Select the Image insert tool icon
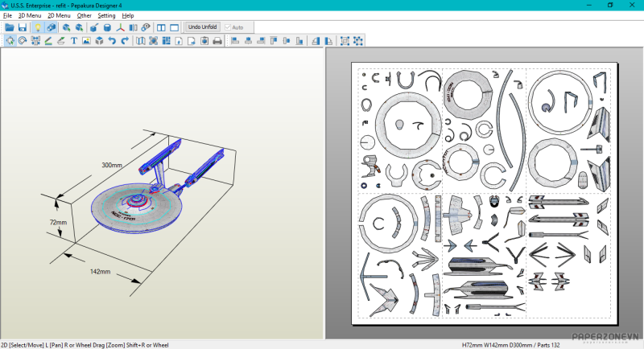 (x=87, y=40)
